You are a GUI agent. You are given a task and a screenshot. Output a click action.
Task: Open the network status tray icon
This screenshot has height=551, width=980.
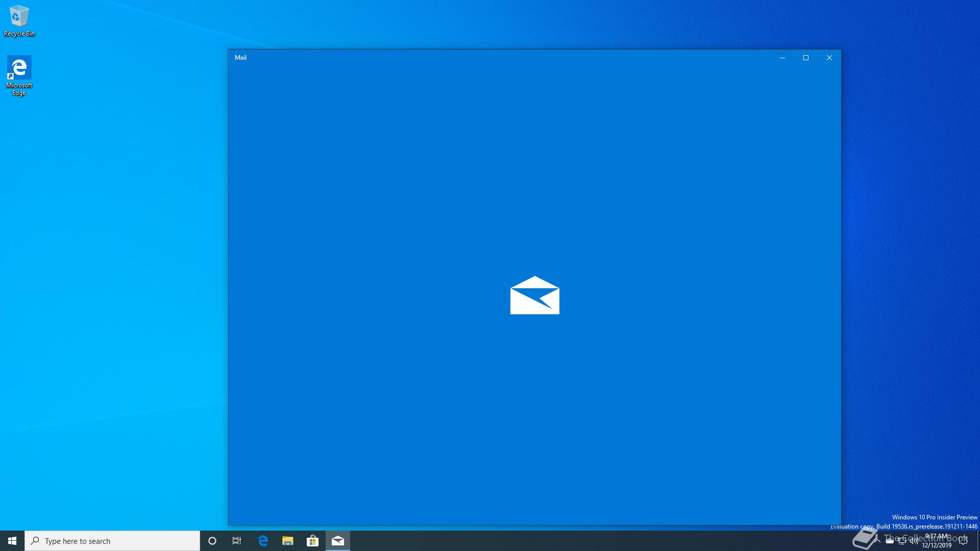pyautogui.click(x=902, y=541)
